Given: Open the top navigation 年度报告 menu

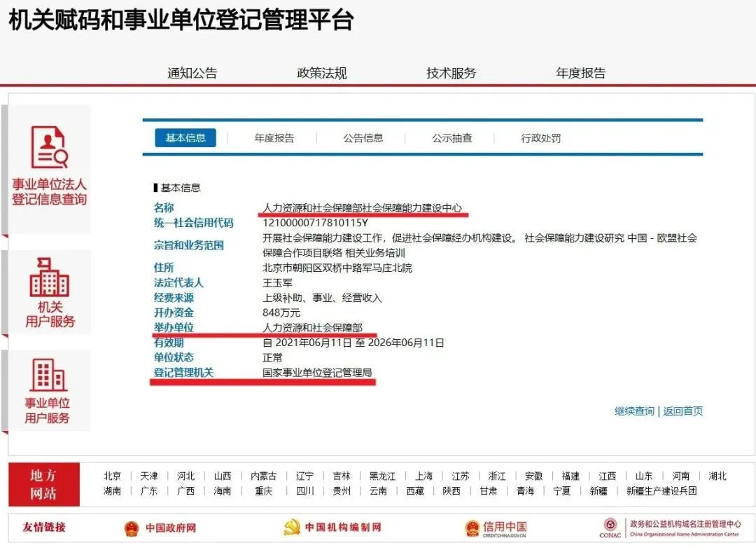Looking at the screenshot, I should (x=580, y=74).
